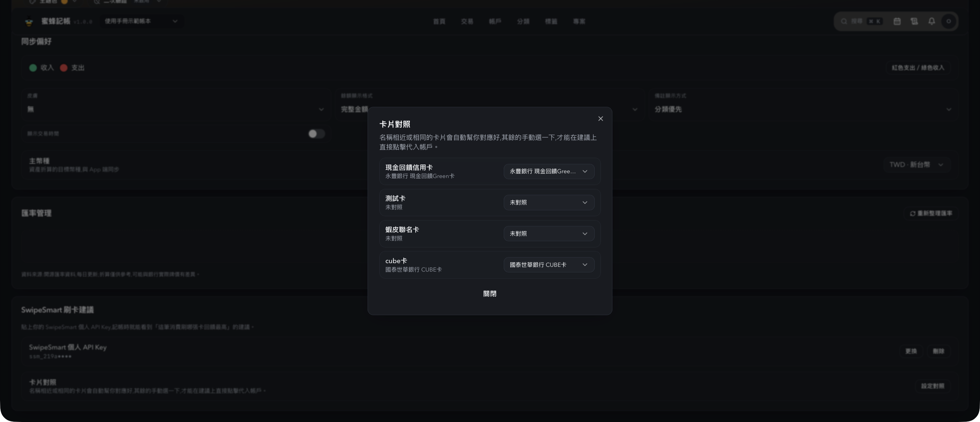Screen dimensions: 980x422
Task: Click the 匯率管理 section heading
Action: coord(36,213)
